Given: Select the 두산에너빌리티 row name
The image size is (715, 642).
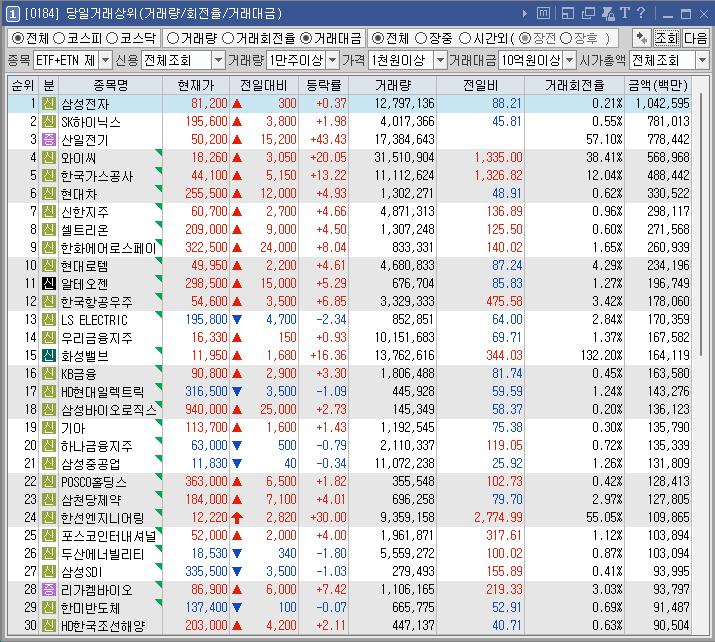Looking at the screenshot, I should [x=103, y=554].
